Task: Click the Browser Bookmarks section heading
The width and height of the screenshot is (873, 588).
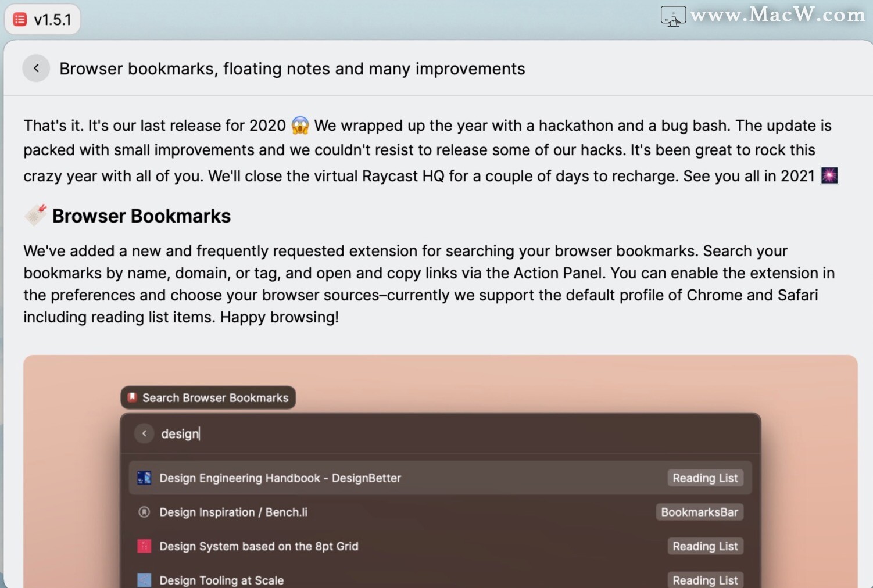Action: click(141, 216)
